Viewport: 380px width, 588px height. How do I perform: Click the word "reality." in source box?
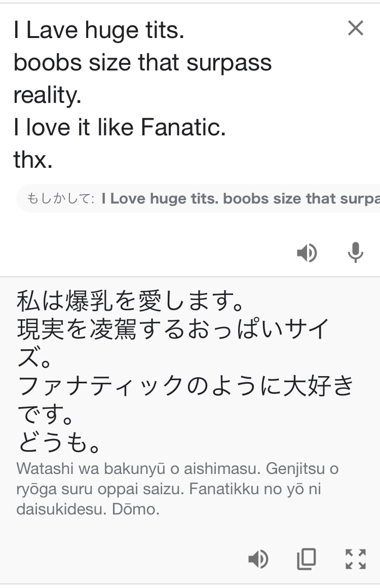tap(47, 95)
